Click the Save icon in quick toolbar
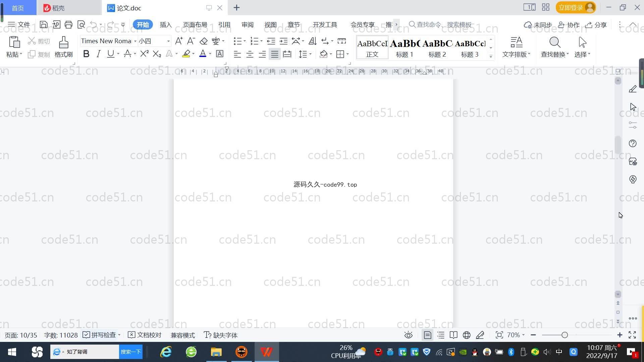 44,24
